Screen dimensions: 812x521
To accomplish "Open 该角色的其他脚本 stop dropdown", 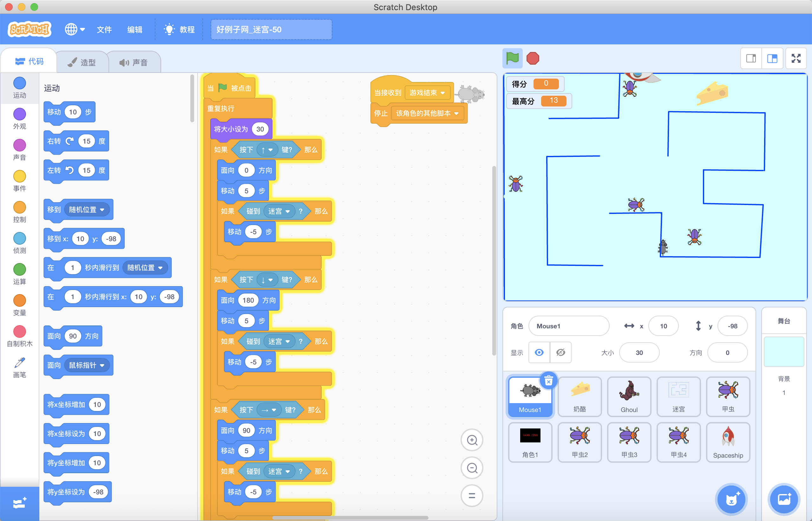I will pyautogui.click(x=427, y=113).
